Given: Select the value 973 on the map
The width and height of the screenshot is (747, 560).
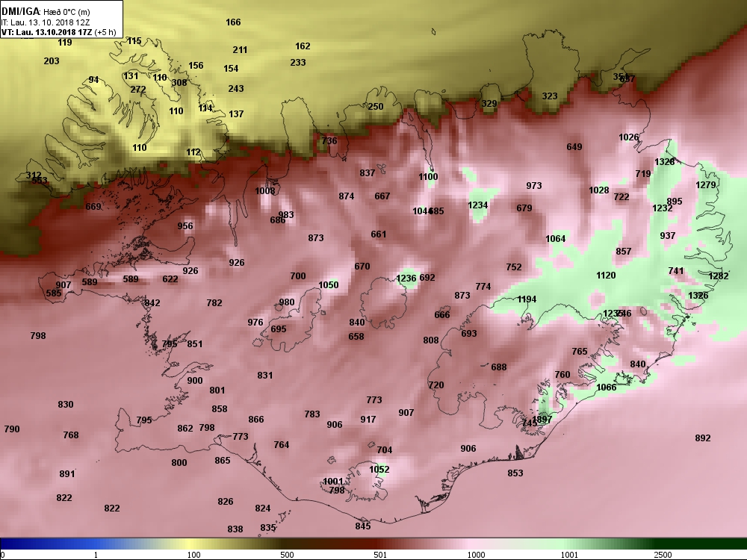Looking at the screenshot, I should pos(533,186).
